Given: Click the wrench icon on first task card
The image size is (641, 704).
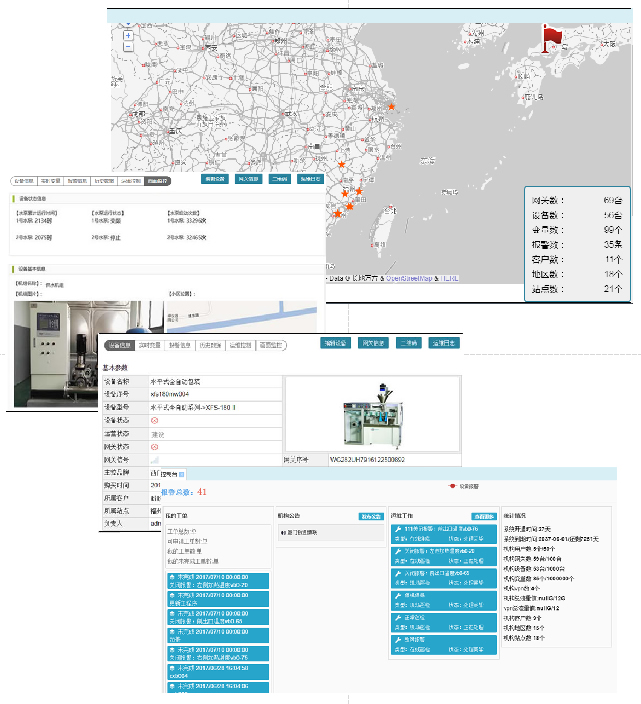Looking at the screenshot, I should click(398, 528).
